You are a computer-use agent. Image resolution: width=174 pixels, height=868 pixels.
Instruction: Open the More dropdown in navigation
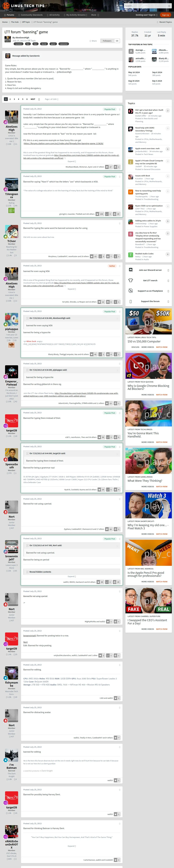pyautogui.click(x=95, y=15)
